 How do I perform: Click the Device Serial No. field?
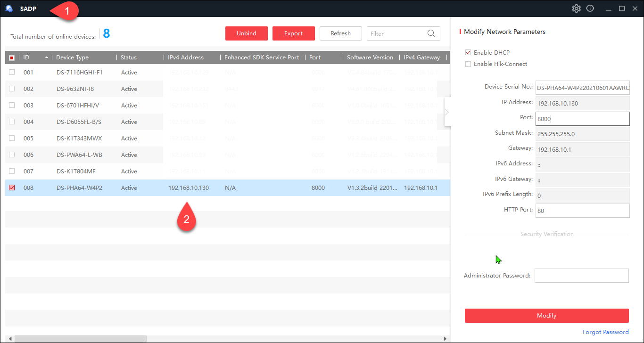tap(583, 88)
